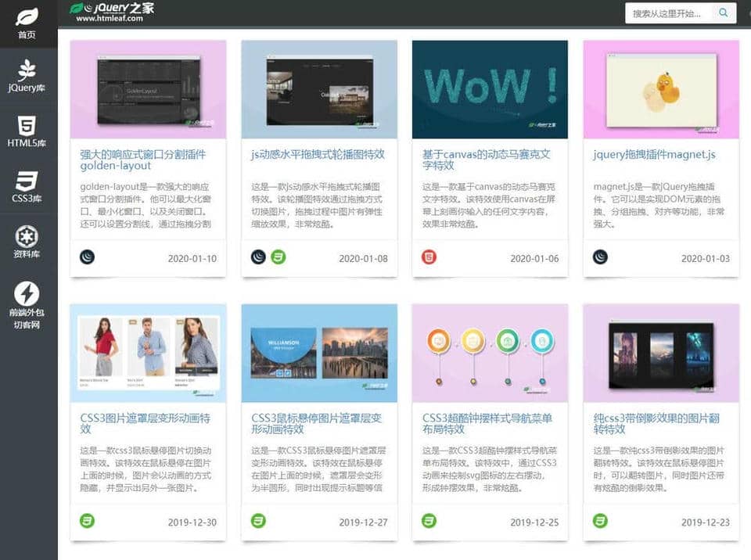This screenshot has height=560, width=751.
Task: Click the WoW ! canvas preview thumbnail
Action: point(490,89)
